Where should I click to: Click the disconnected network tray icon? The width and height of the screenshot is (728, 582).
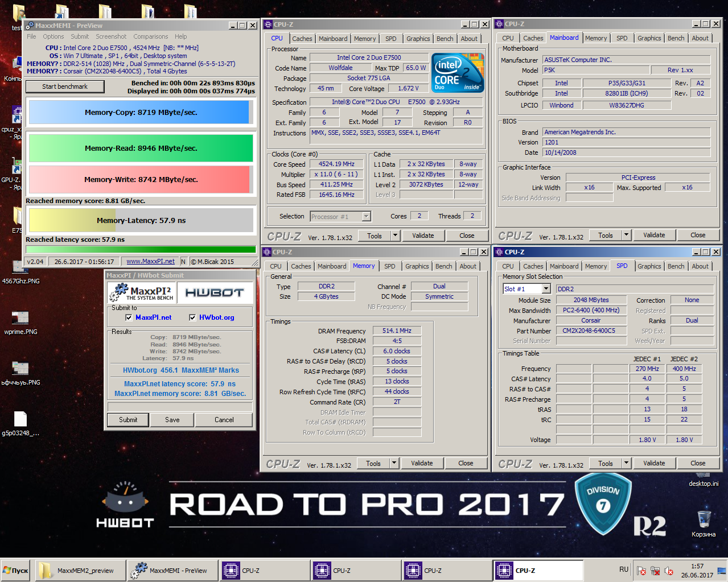coord(655,571)
